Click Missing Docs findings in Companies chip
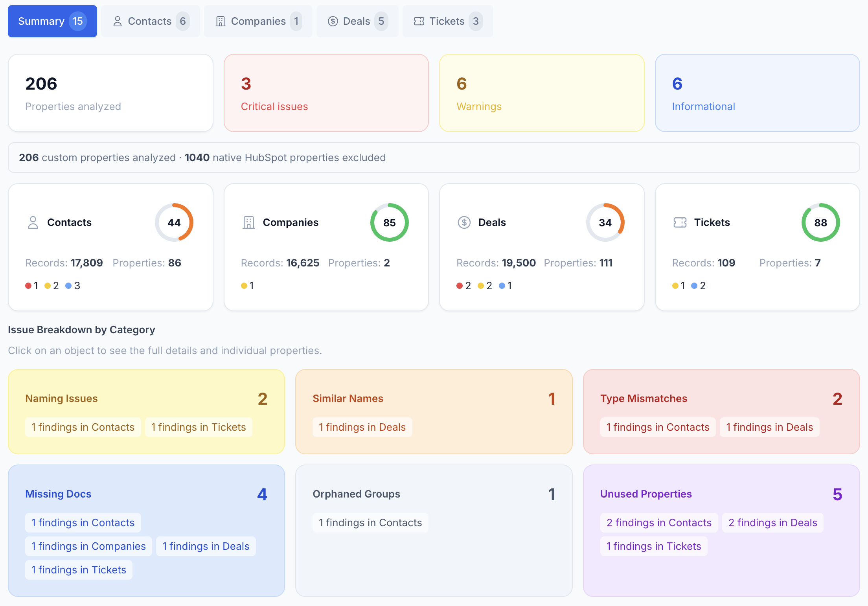This screenshot has height=606, width=868. [88, 546]
